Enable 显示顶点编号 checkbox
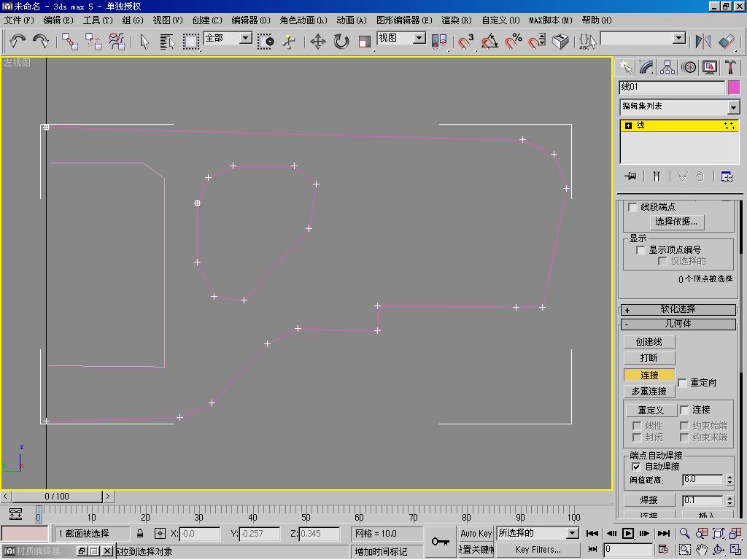Screen dimensions: 747x560 point(640,250)
